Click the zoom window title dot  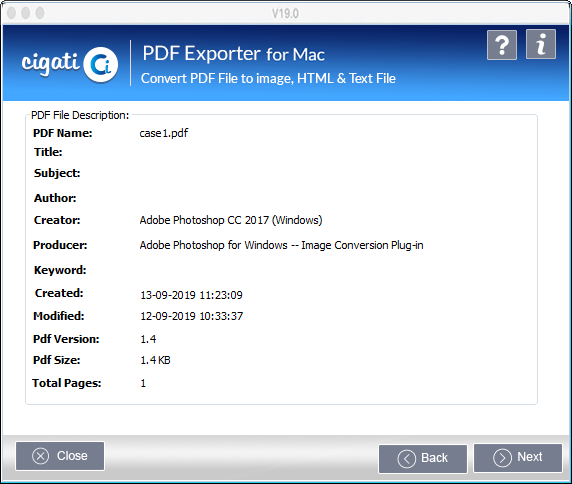click(x=40, y=13)
